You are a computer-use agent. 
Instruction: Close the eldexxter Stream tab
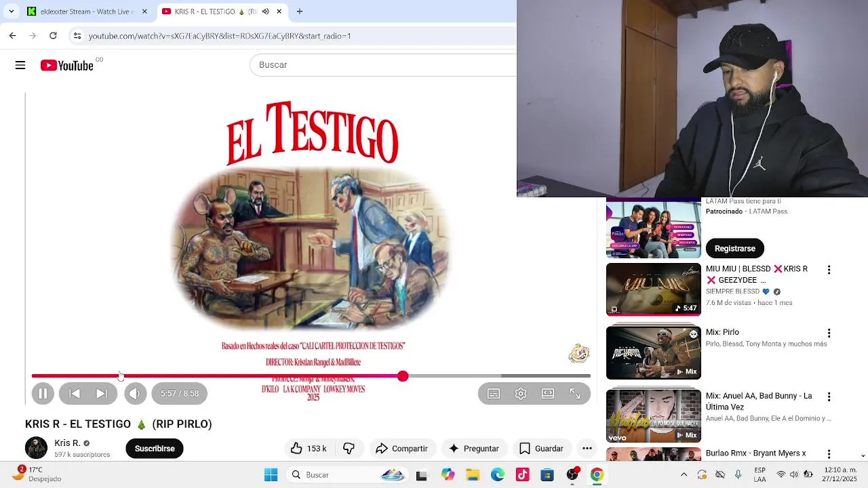point(144,12)
